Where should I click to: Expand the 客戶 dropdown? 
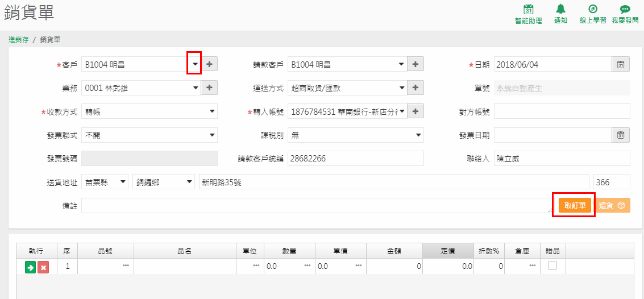click(x=196, y=64)
